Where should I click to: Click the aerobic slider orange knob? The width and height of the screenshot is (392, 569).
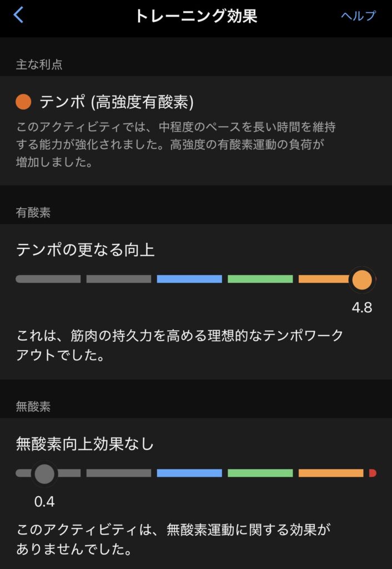point(362,279)
